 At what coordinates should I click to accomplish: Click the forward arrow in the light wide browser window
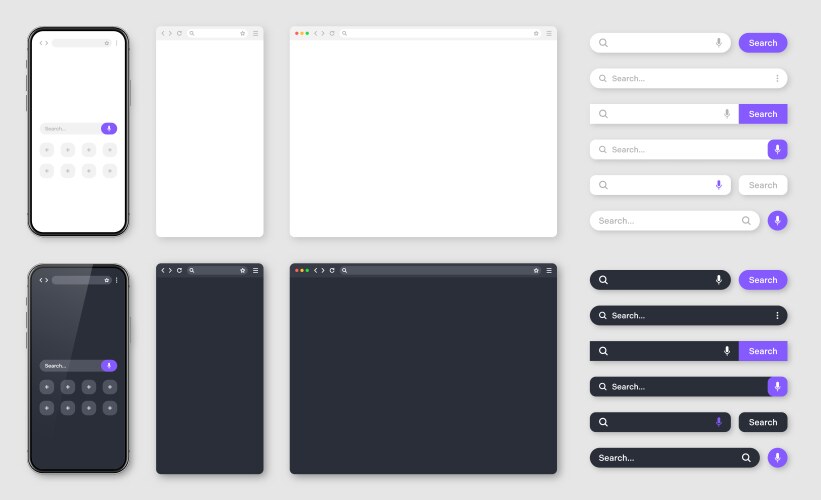[x=323, y=33]
